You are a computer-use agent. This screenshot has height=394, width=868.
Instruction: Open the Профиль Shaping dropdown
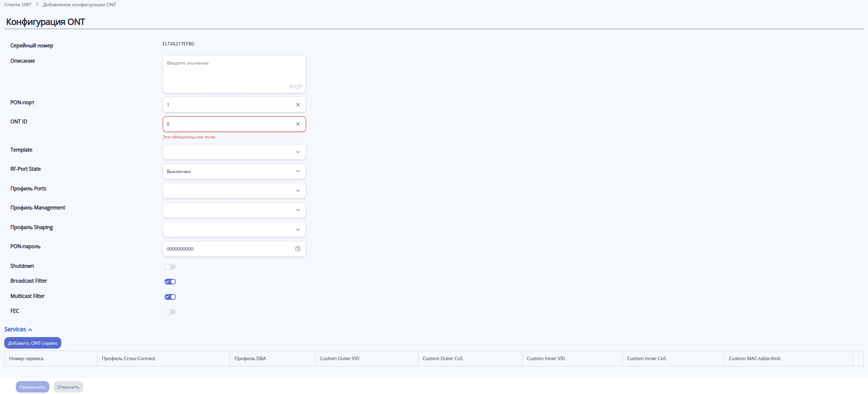coord(234,230)
